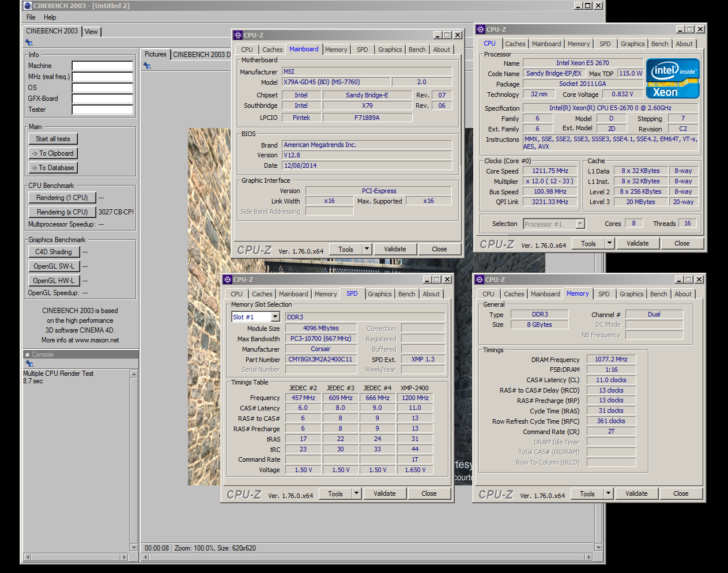This screenshot has width=728, height=573.
Task: Click Validate in the SPD window
Action: (x=384, y=493)
